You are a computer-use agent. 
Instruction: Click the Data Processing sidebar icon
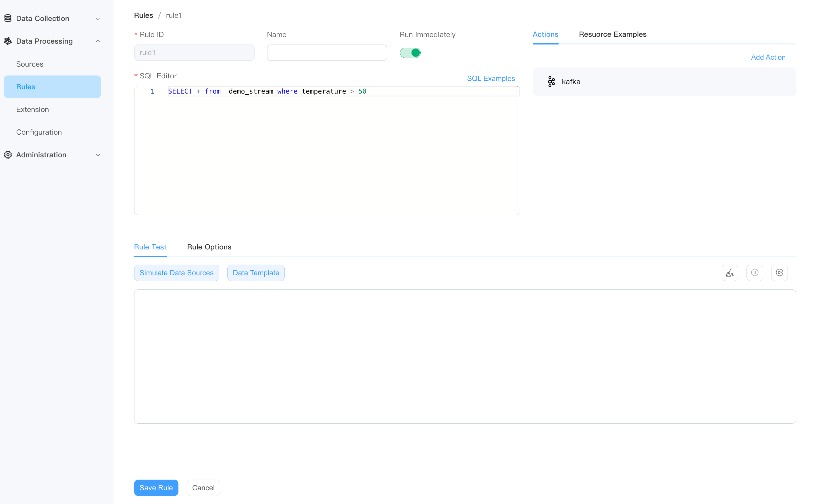click(8, 41)
